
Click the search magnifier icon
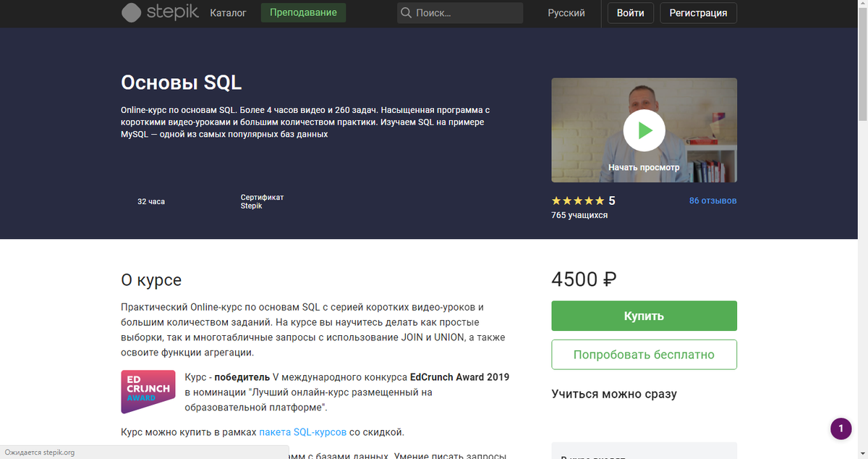click(406, 13)
